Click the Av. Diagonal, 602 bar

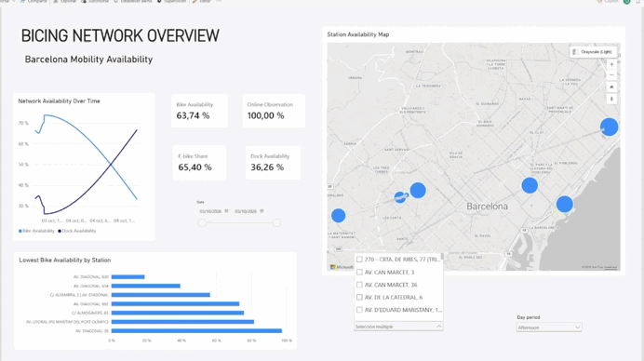click(175, 304)
